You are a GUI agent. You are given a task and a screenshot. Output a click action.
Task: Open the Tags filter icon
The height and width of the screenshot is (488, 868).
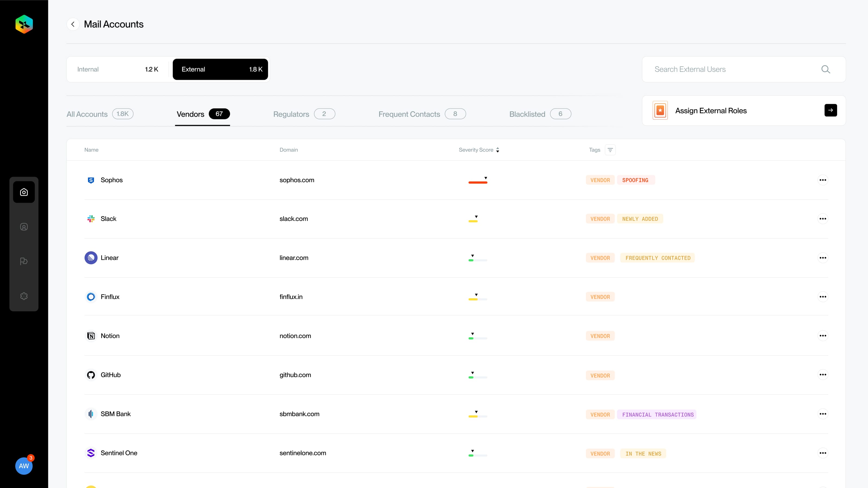pos(610,150)
